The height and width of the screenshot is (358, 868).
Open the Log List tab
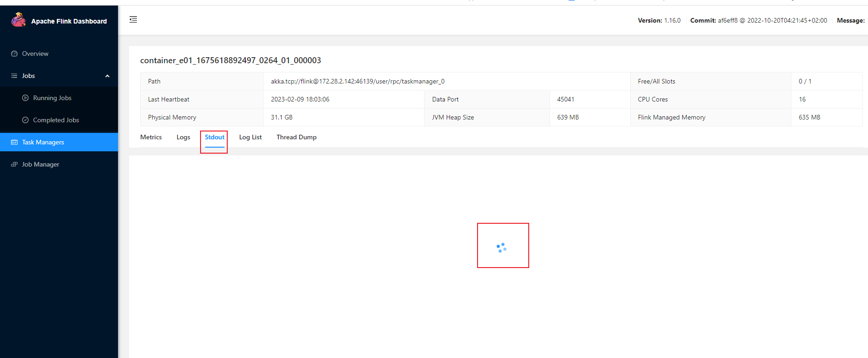[x=250, y=137]
